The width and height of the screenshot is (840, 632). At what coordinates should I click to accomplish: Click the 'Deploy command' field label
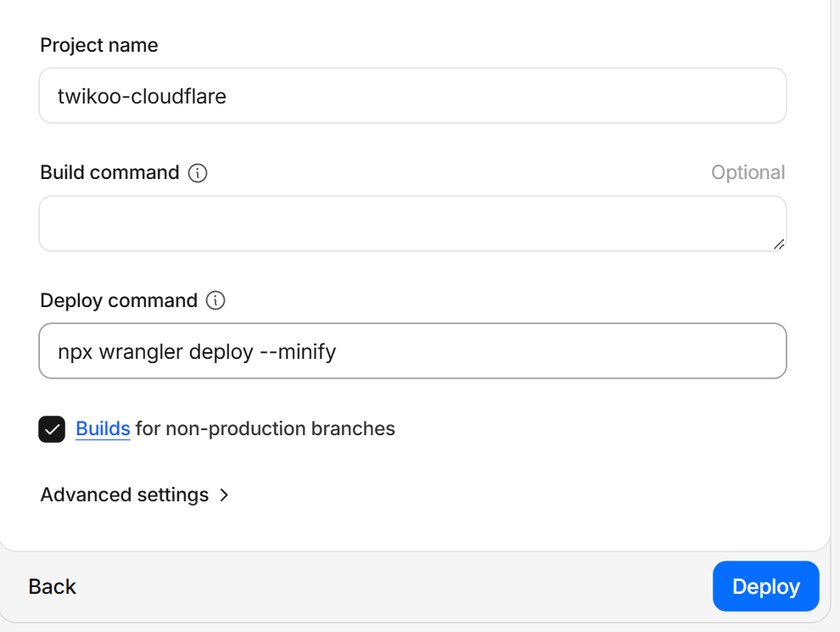(119, 301)
